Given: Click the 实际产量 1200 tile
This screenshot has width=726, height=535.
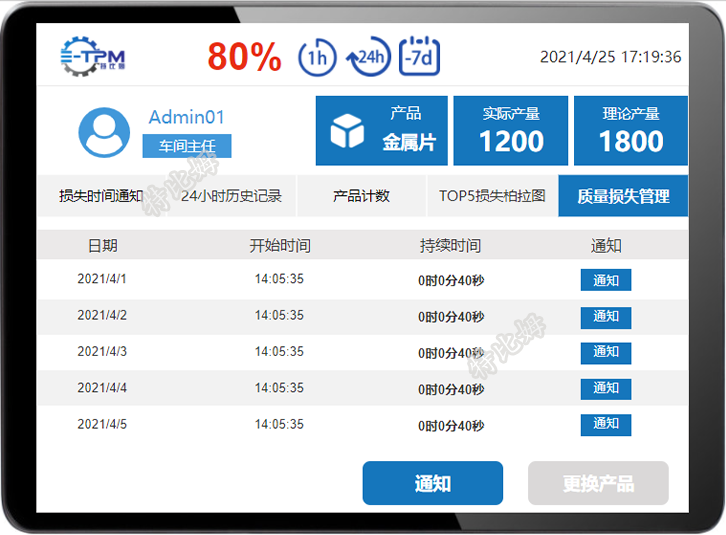Looking at the screenshot, I should click(511, 131).
